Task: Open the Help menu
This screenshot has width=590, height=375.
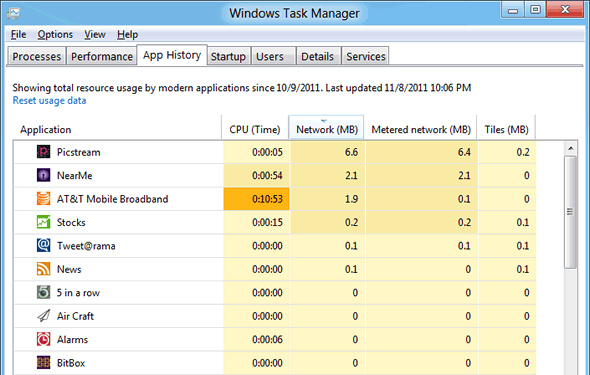Action: [128, 35]
